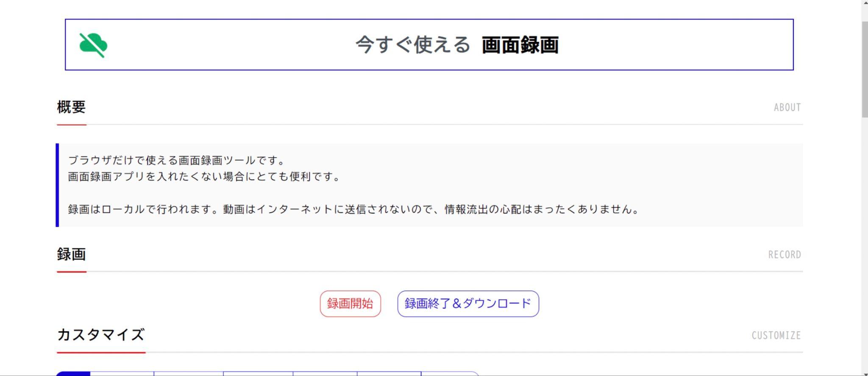Screen dimensions: 868x376
Task: Click the blue-bordered header banner
Action: point(429,45)
